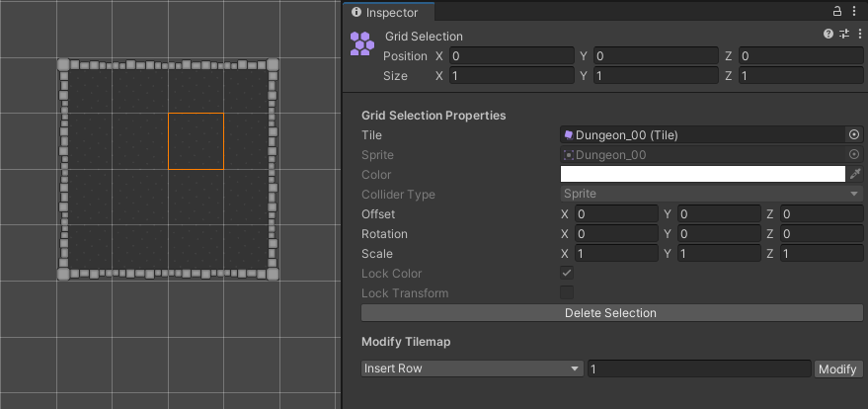Select the orange-highlighted tile in the grid
The width and height of the screenshot is (868, 409).
click(196, 140)
